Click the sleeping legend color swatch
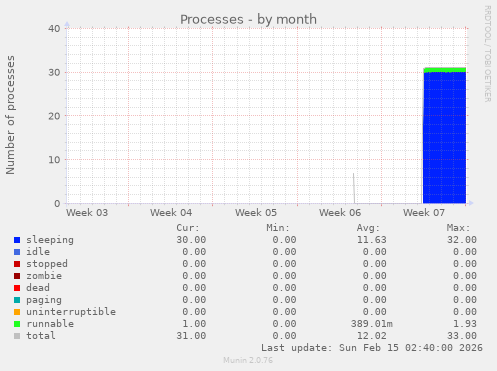497x371 pixels. (x=17, y=240)
